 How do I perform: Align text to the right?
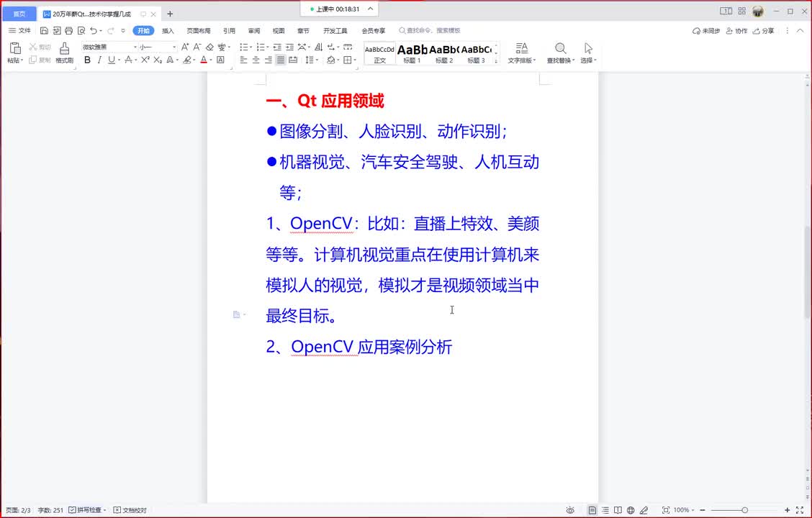pyautogui.click(x=269, y=60)
